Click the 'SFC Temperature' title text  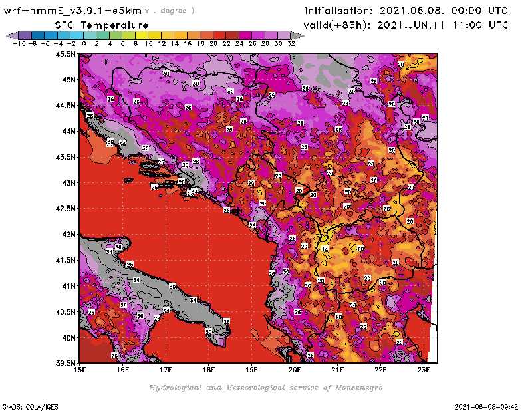point(102,25)
